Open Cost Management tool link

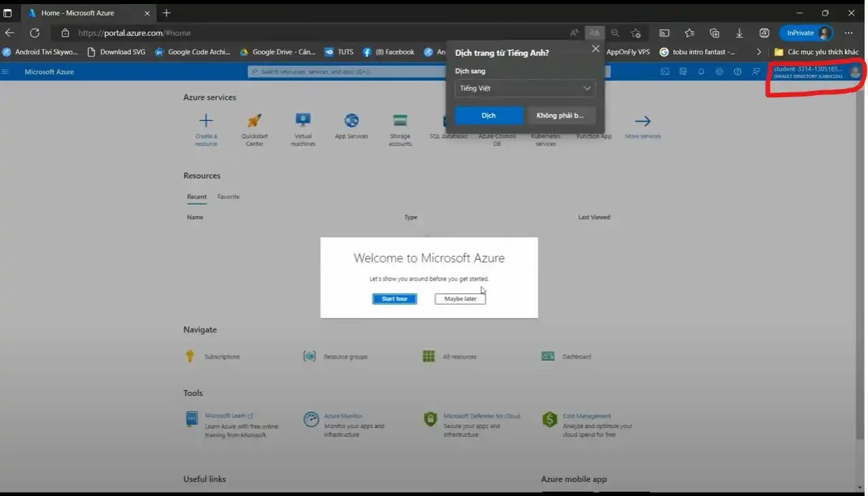[x=587, y=416]
